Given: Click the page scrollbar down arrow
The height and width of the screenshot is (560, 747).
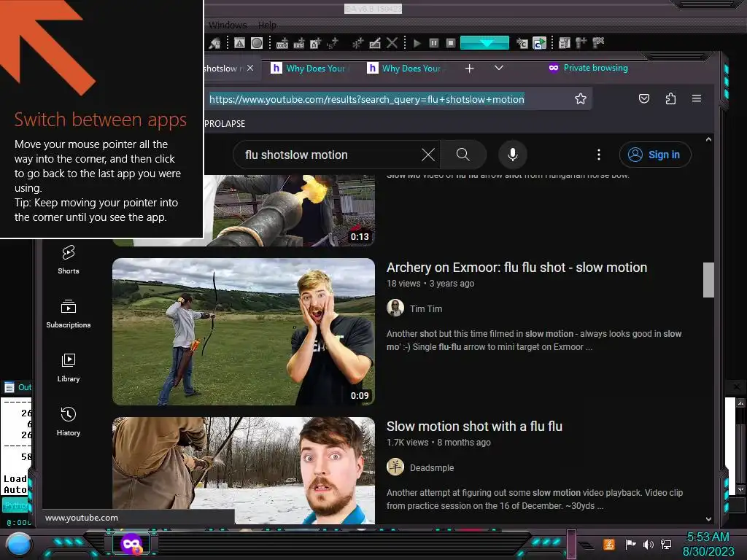Looking at the screenshot, I should [708, 519].
